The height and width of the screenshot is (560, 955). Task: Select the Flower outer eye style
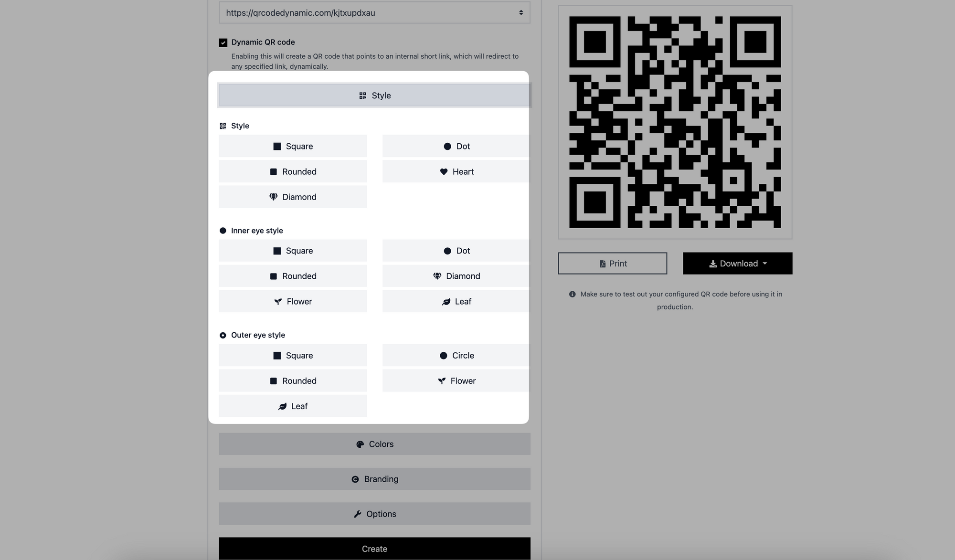456,380
